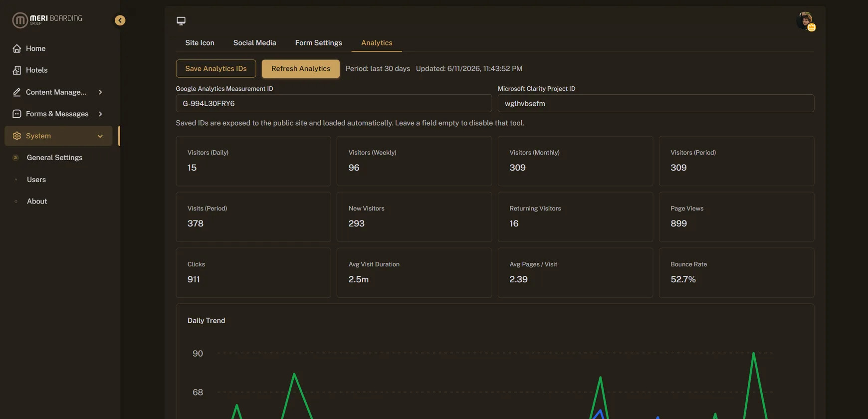Focus the Google Analytics Measurement ID field

334,104
